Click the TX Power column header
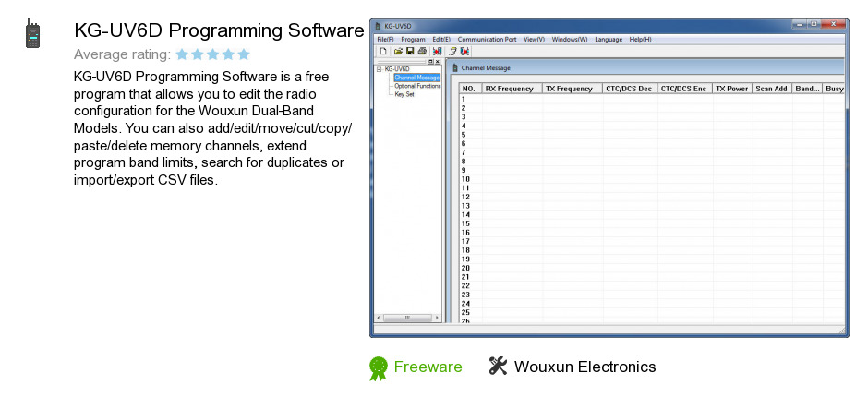The image size is (868, 409). (732, 89)
